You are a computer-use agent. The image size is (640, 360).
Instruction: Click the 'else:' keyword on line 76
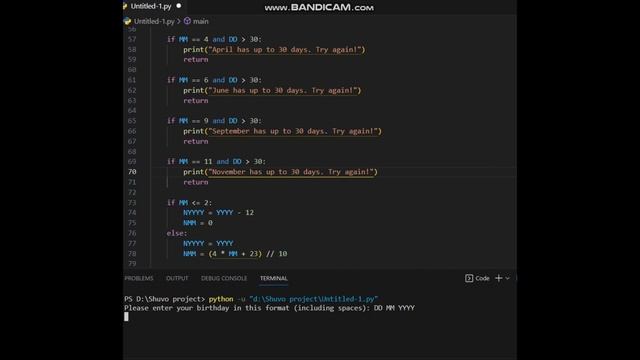177,233
